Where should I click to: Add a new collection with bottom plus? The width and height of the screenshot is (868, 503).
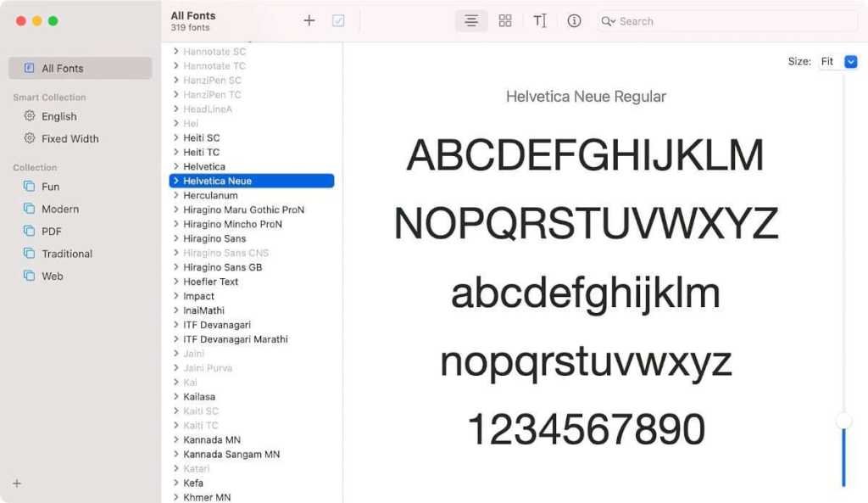click(x=17, y=483)
